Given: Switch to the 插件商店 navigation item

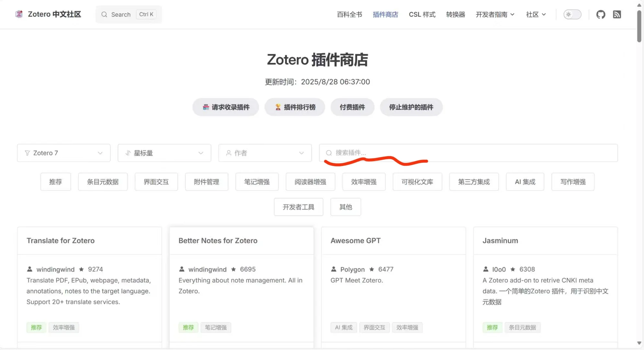Looking at the screenshot, I should click(385, 14).
